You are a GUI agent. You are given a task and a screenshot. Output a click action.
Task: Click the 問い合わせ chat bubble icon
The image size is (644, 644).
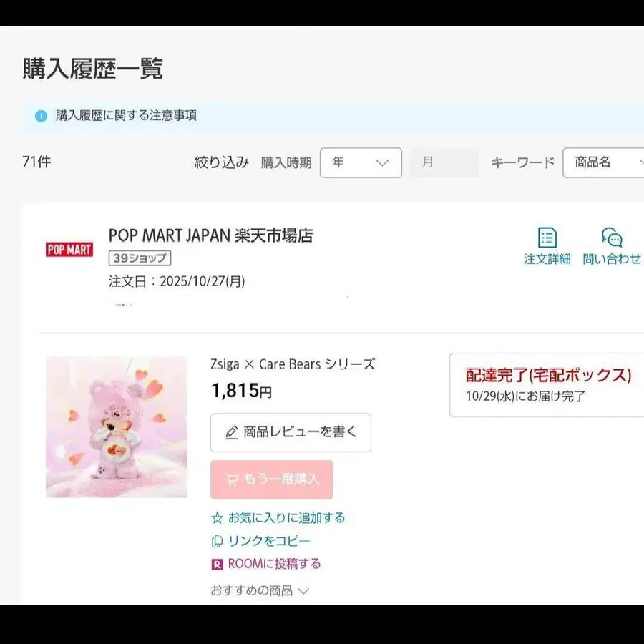pyautogui.click(x=612, y=238)
